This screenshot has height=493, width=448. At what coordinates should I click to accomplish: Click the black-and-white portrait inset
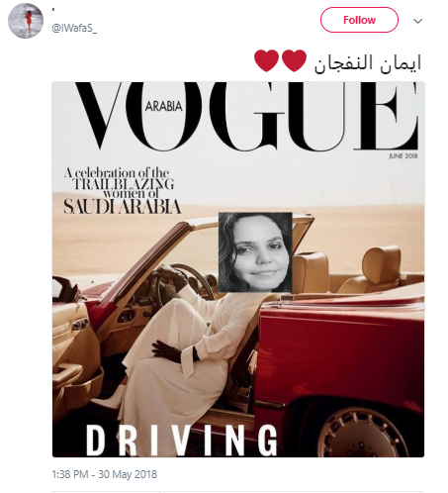(255, 252)
